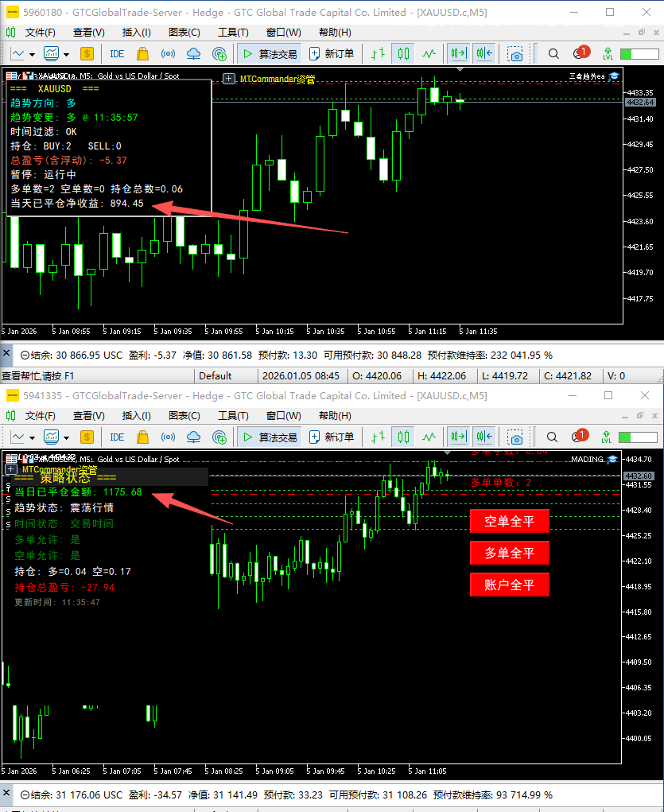Click search magnifier in bottom window
The height and width of the screenshot is (812, 664).
click(552, 437)
